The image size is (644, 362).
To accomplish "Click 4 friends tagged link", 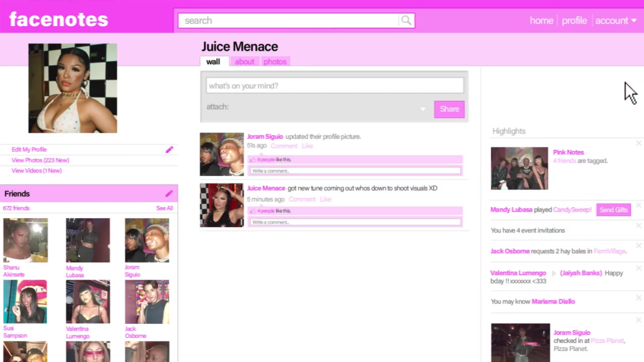I will tap(564, 161).
